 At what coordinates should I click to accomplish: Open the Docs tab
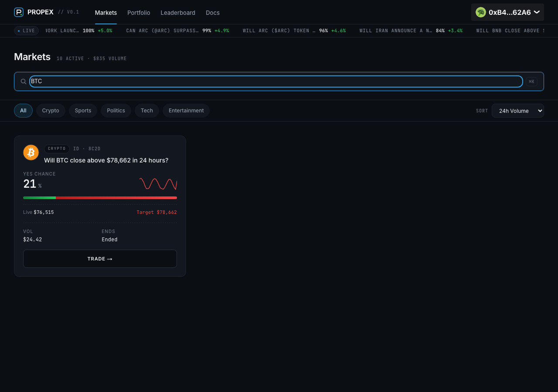pyautogui.click(x=213, y=13)
